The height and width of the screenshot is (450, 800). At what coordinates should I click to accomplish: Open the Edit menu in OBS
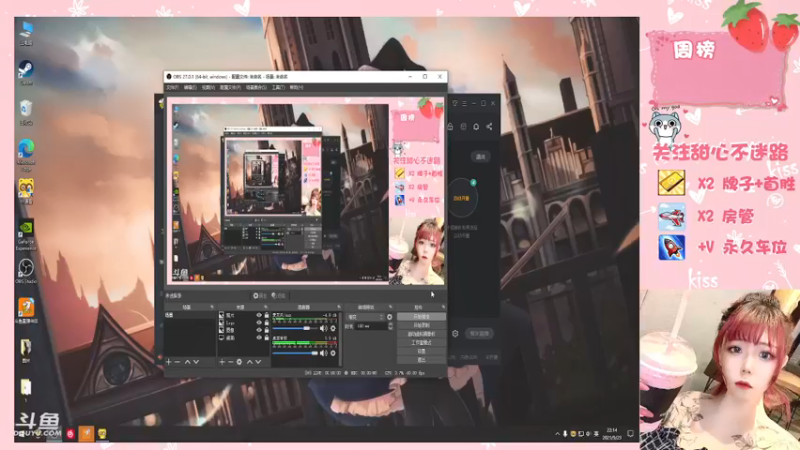click(x=190, y=88)
